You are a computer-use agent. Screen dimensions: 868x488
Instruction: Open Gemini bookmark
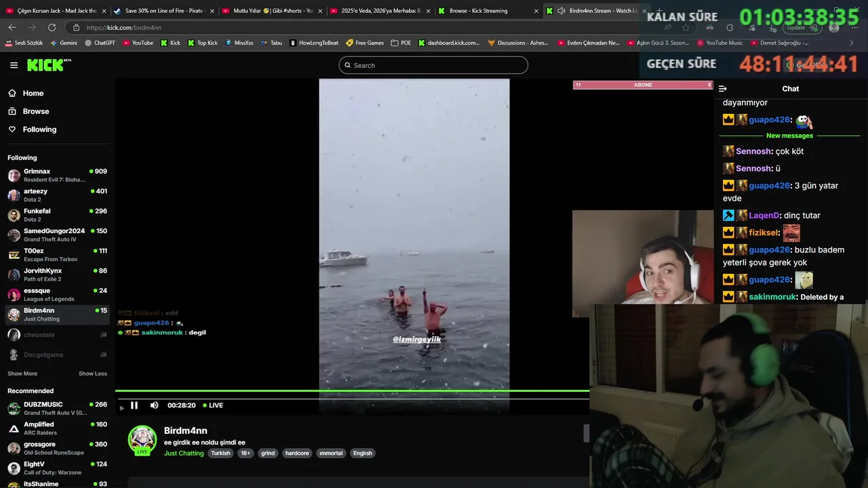pyautogui.click(x=63, y=43)
